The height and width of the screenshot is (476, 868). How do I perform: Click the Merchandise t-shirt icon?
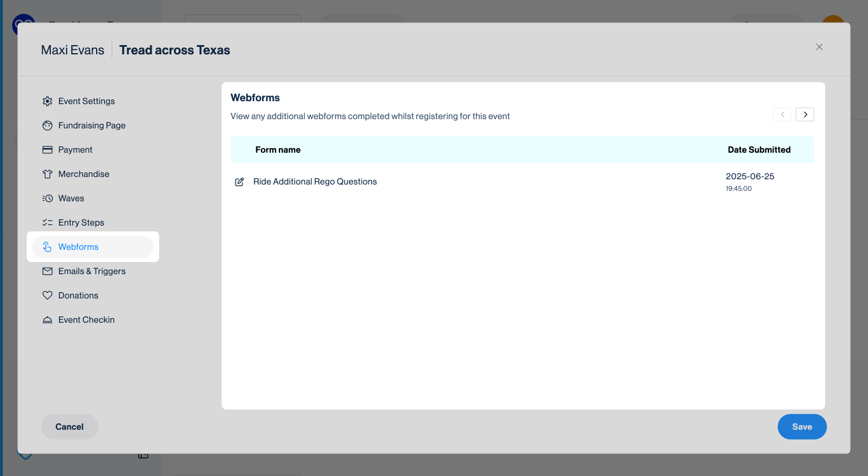[47, 174]
